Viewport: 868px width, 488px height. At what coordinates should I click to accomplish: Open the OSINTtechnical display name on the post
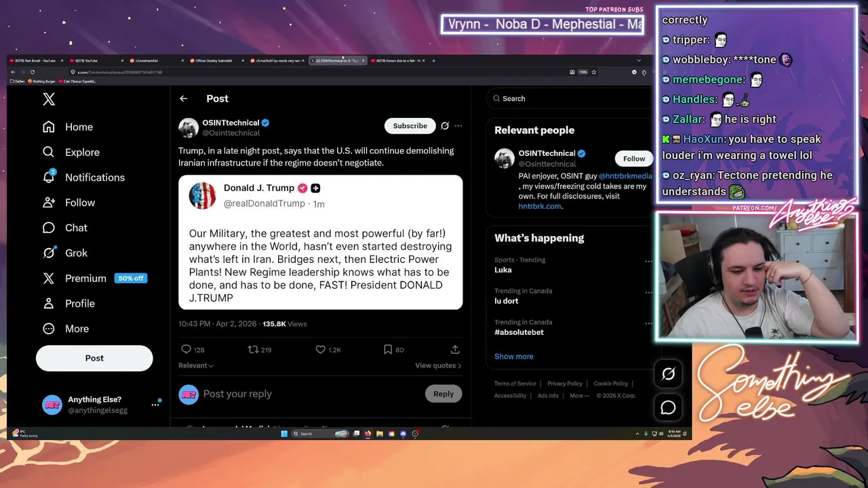tap(231, 123)
